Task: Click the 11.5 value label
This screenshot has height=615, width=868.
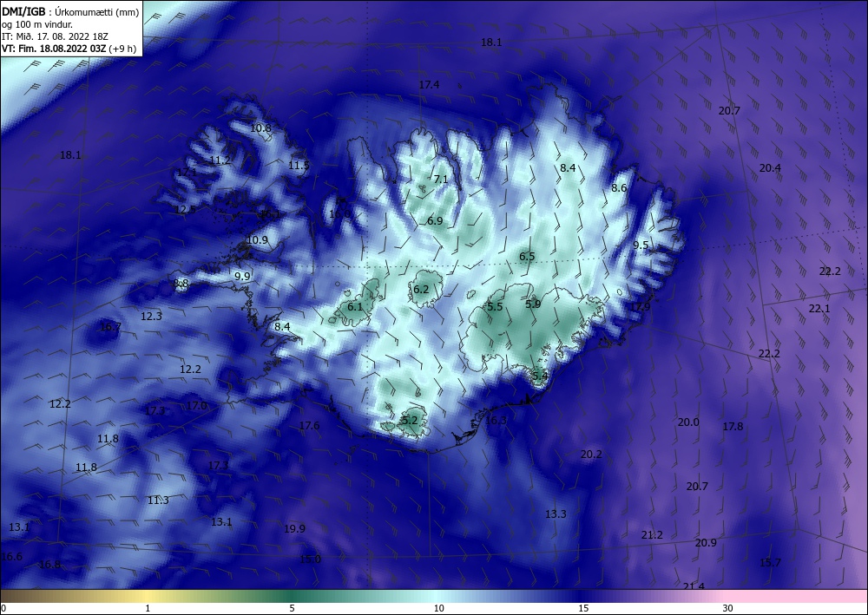Action: tap(299, 165)
